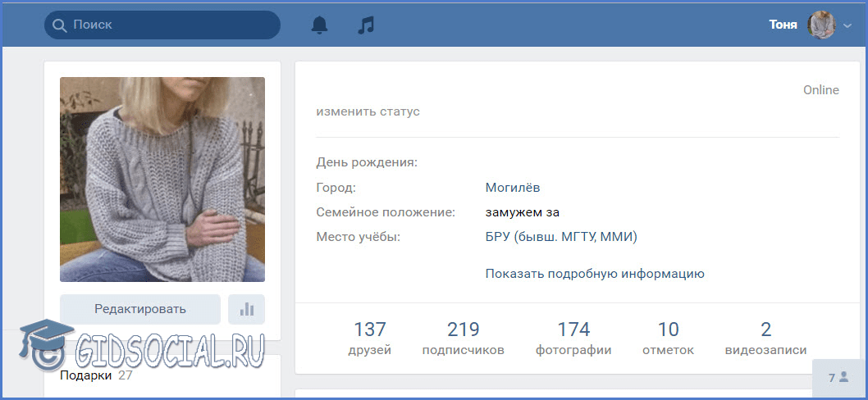
Task: Open the 219 подписчиков counter
Action: pos(463,339)
